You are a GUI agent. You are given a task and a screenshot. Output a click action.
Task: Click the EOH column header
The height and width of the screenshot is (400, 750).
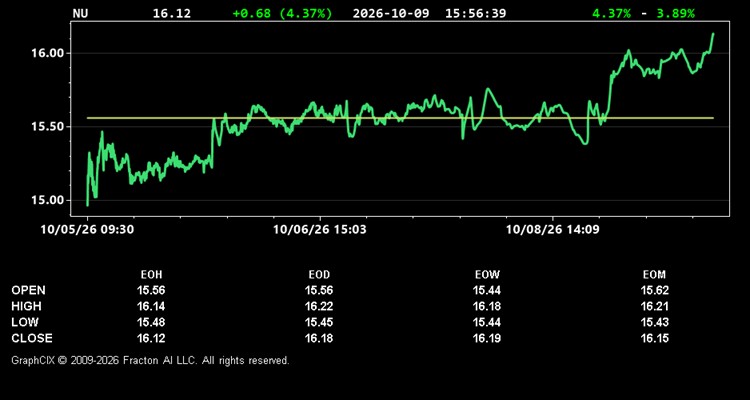coord(151,275)
